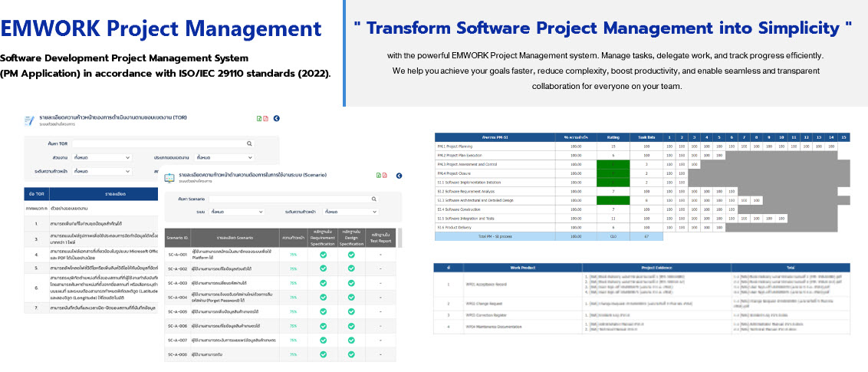
Task: Click SC-A-004 Requirement Specification check icon
Action: pyautogui.click(x=324, y=297)
